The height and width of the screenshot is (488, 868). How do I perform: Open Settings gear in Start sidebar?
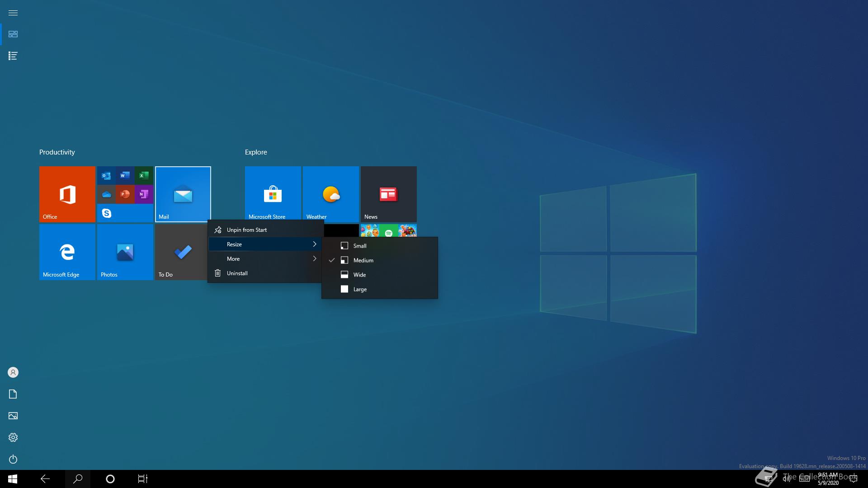click(13, 437)
